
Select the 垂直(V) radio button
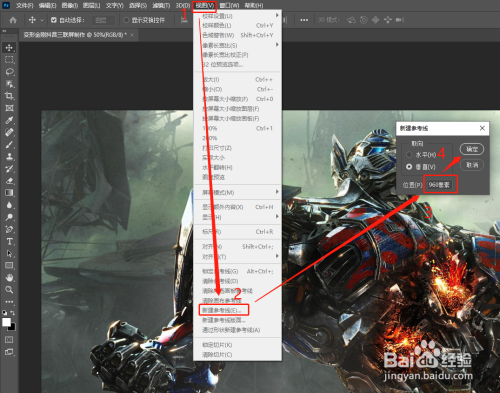pos(409,167)
